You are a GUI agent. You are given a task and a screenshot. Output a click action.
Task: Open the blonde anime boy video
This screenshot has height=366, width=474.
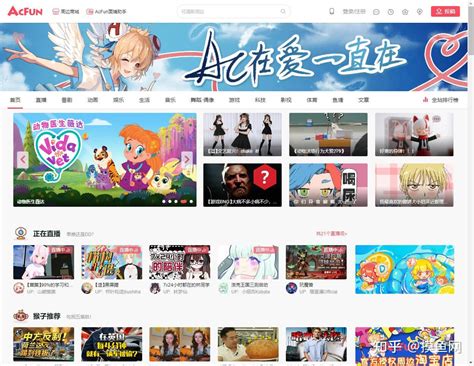point(414,185)
